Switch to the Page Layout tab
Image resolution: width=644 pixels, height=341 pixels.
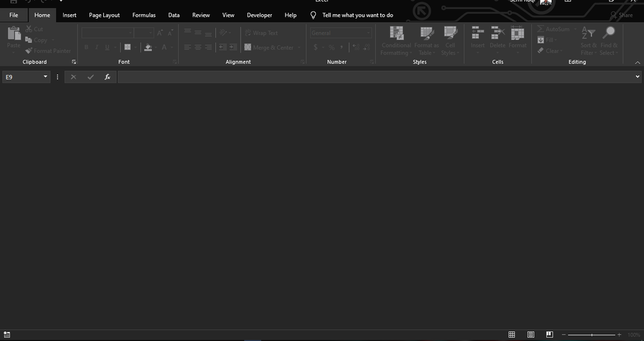(104, 15)
